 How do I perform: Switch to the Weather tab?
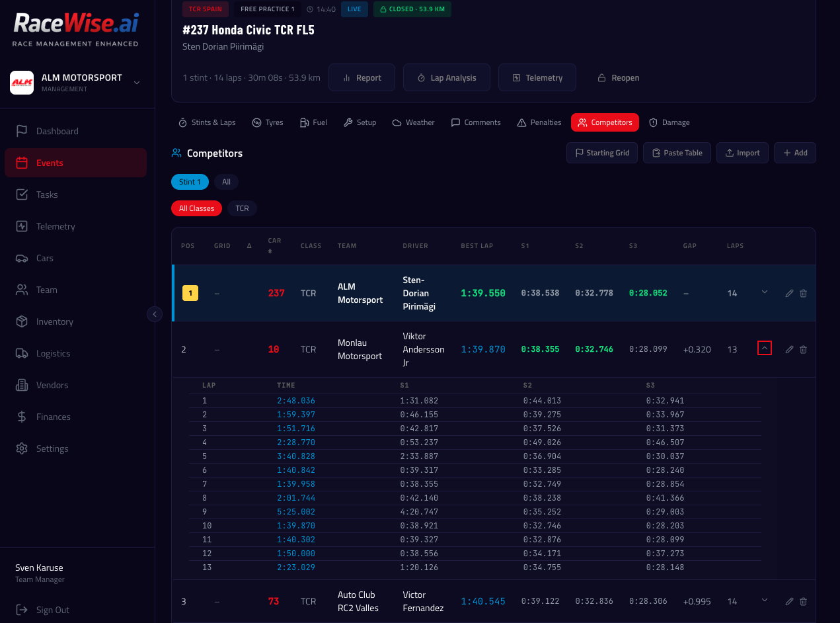413,122
